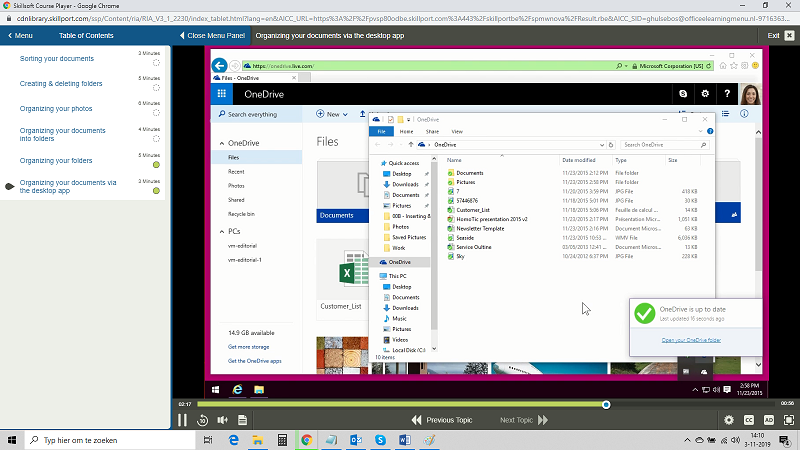Viewport: 800px width, 450px height.
Task: Open the Documents folder in file list
Action: tap(469, 173)
